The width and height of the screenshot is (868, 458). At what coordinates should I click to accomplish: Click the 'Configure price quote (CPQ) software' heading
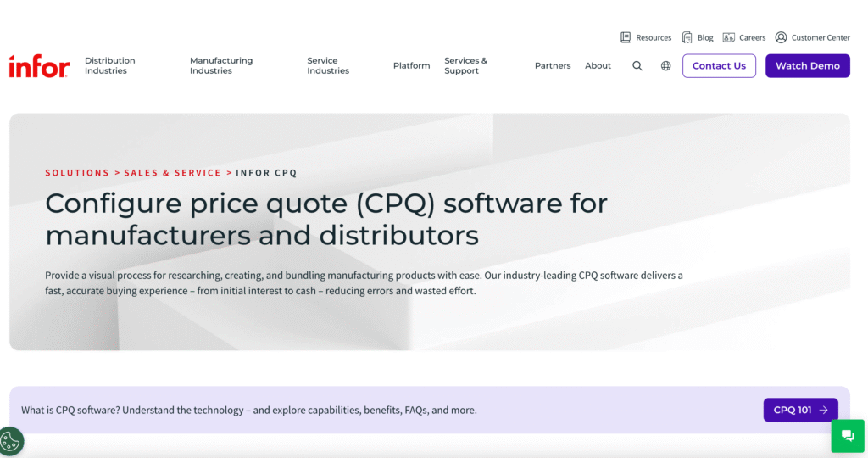326,220
